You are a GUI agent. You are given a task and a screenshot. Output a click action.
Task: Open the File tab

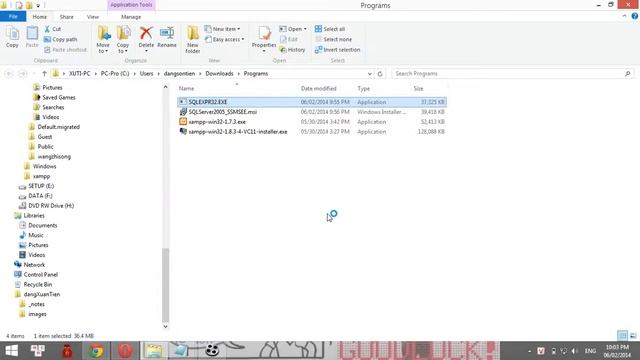[13, 17]
